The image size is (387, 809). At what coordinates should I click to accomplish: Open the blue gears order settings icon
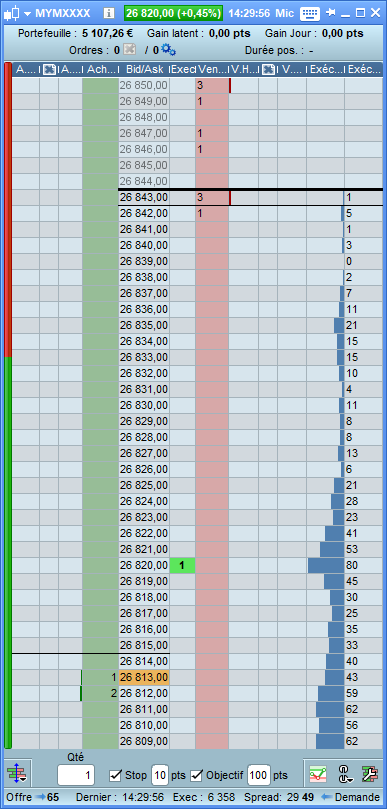click(168, 50)
